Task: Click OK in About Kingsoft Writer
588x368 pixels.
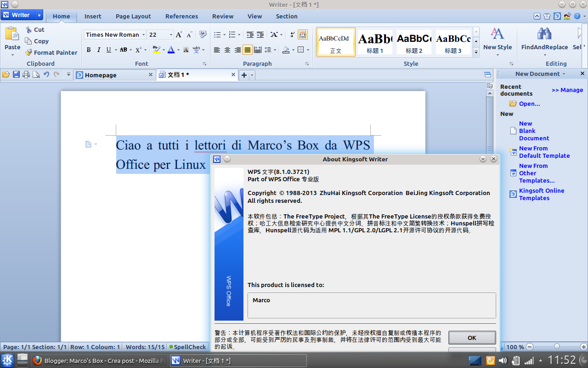Action: coord(472,338)
